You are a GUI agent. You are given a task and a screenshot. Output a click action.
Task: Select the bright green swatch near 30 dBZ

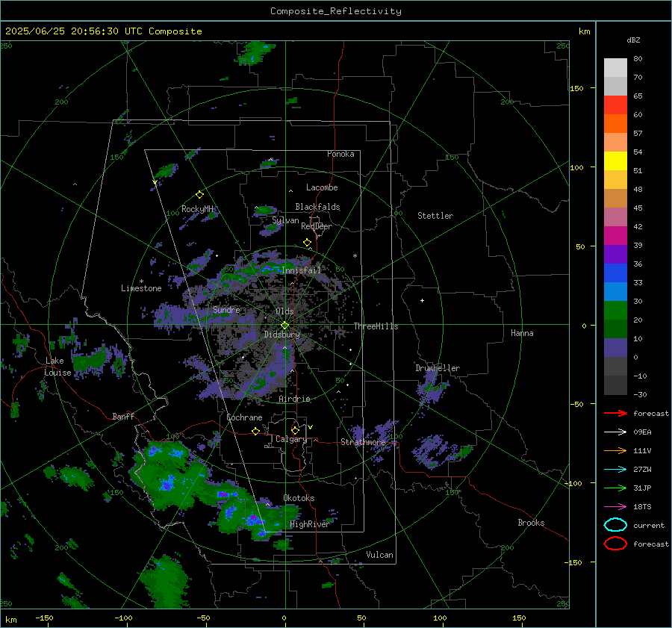[615, 310]
